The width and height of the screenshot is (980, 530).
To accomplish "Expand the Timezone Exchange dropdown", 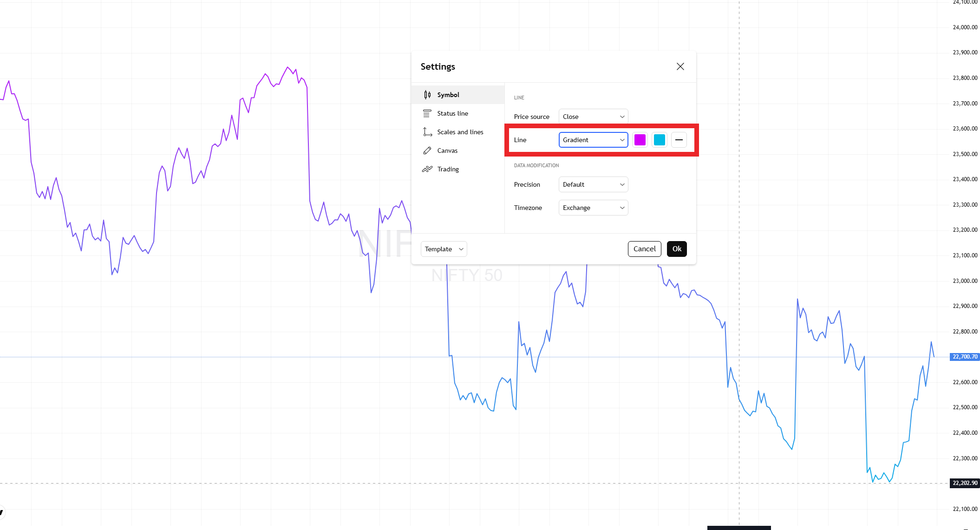I will (593, 208).
